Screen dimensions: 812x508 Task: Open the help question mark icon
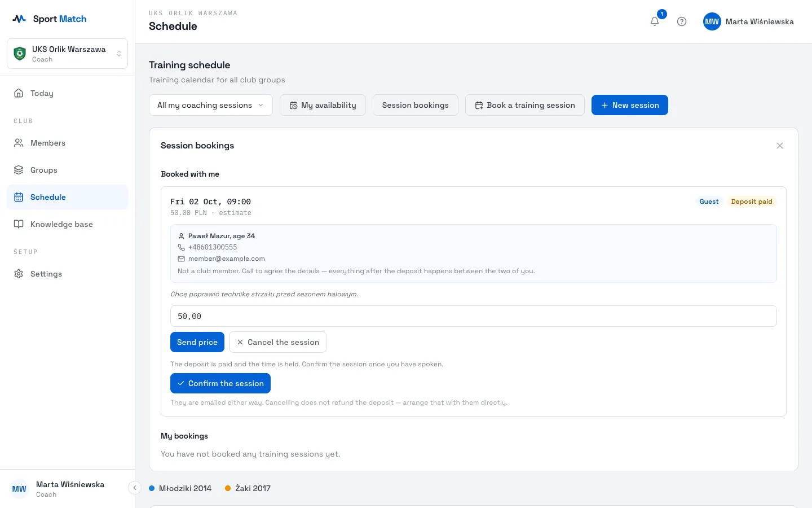(682, 21)
